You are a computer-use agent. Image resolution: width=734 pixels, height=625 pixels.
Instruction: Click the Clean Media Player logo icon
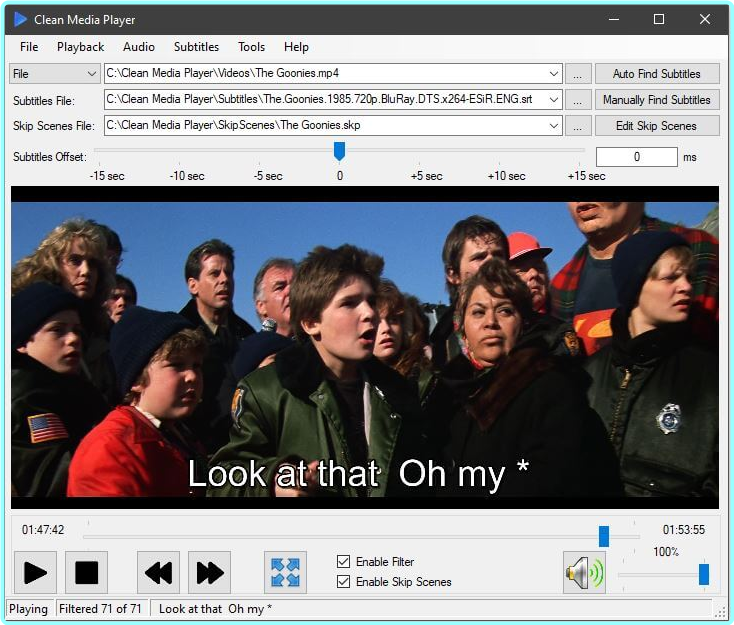point(20,19)
